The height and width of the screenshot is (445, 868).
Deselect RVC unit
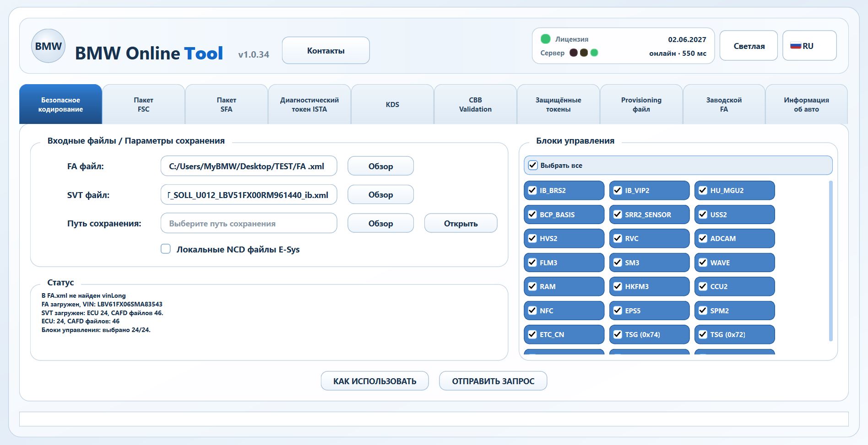click(618, 238)
